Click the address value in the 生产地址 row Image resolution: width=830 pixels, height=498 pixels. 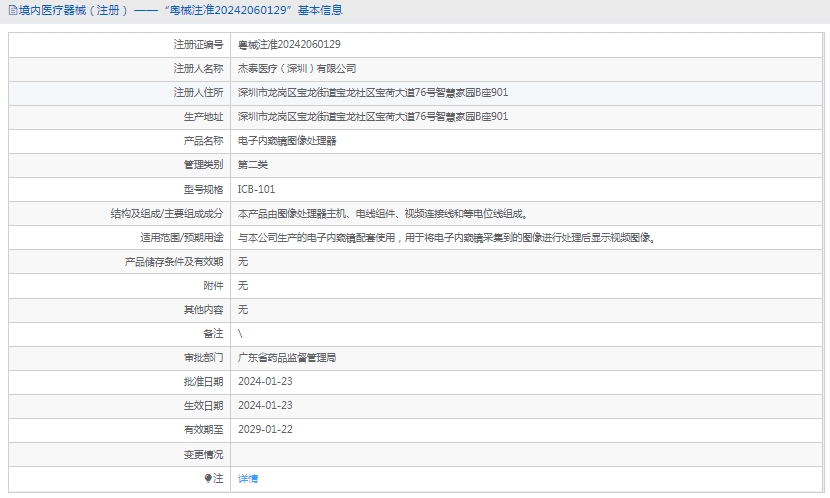[x=372, y=117]
